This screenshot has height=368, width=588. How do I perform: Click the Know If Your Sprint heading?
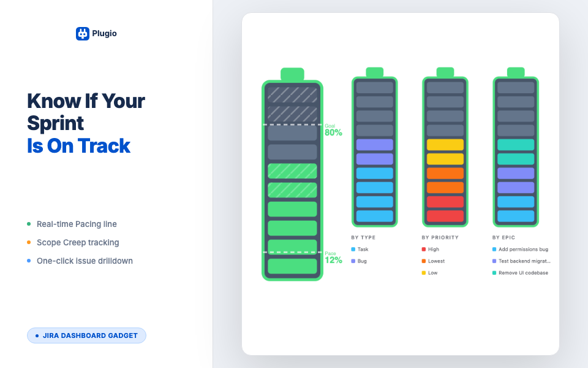pos(86,112)
